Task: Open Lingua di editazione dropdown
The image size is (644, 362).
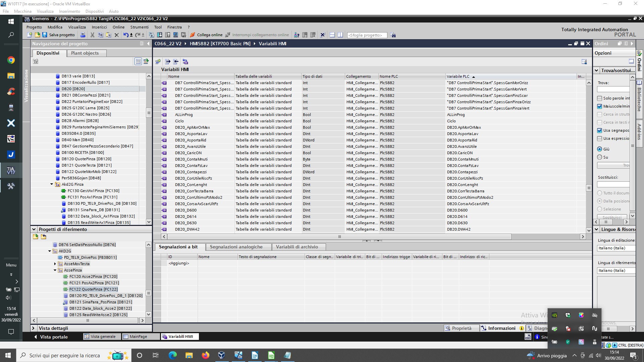Action: point(616,248)
